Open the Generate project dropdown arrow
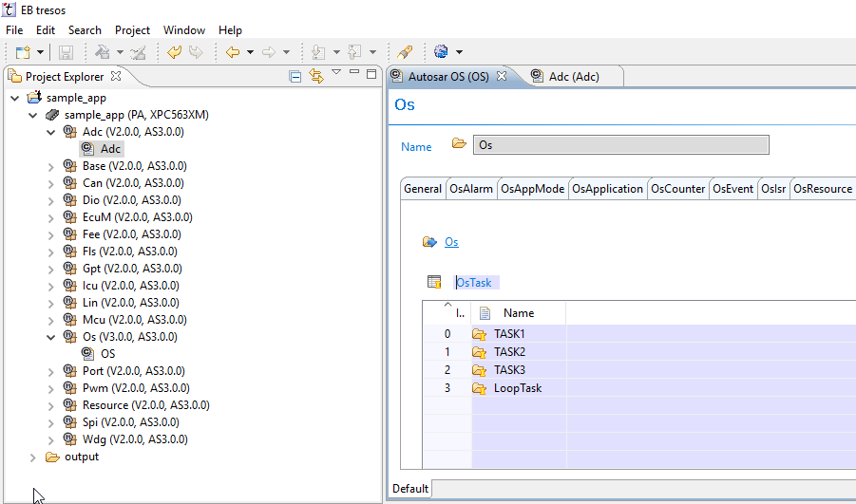 [120, 52]
